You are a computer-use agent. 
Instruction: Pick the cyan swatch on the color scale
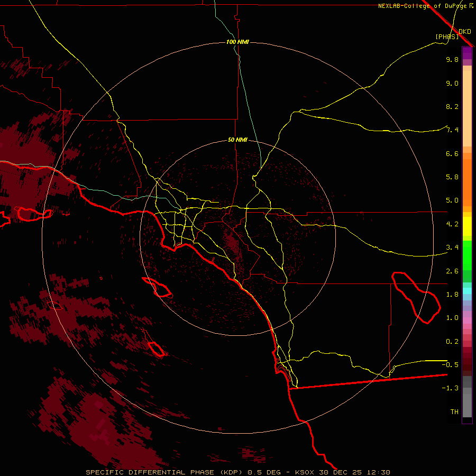pos(467,291)
